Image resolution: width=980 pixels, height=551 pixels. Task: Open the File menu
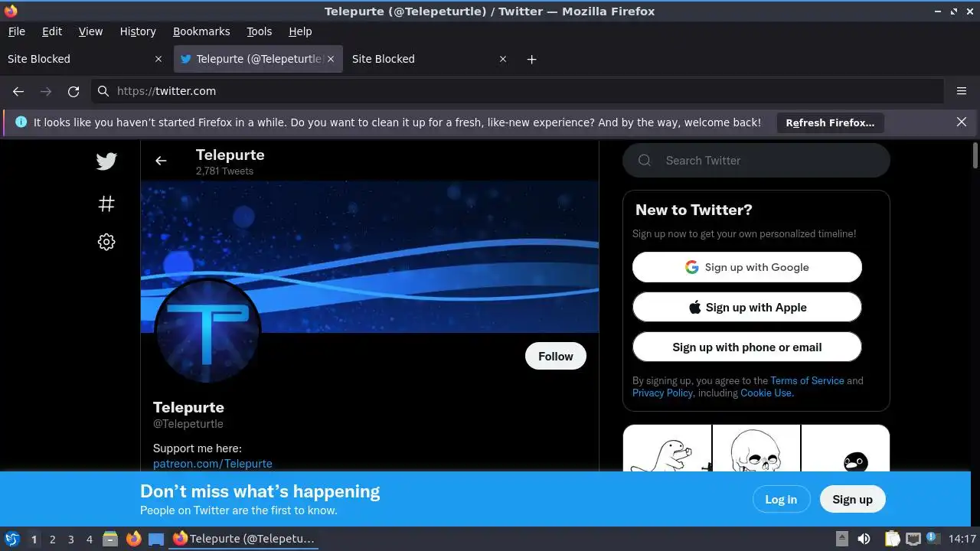(x=16, y=31)
